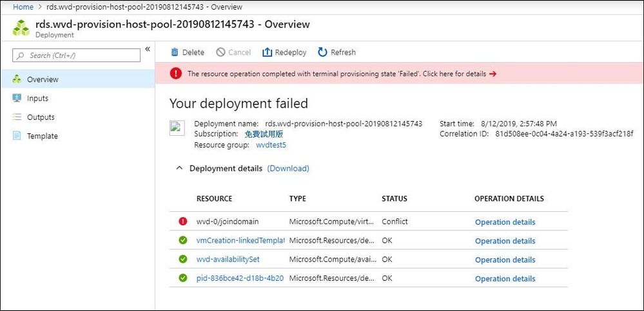The height and width of the screenshot is (311, 644).
Task: Open vmCreation-linkedTemplate resource link
Action: pyautogui.click(x=240, y=240)
